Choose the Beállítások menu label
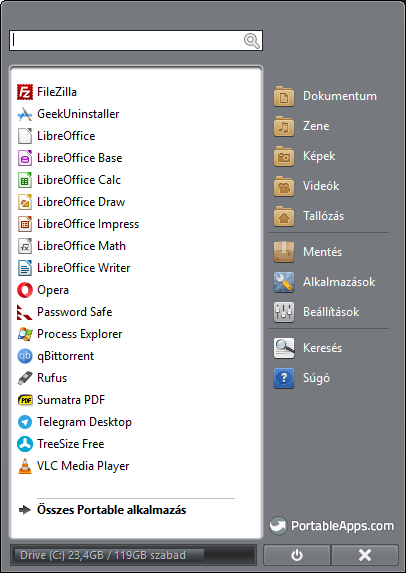 pyautogui.click(x=331, y=312)
